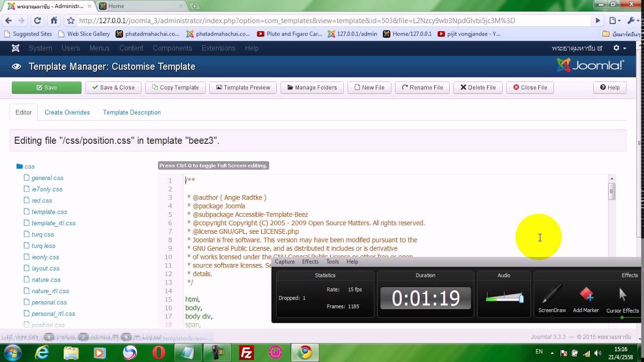Open the Joomla Help menu

tap(252, 48)
